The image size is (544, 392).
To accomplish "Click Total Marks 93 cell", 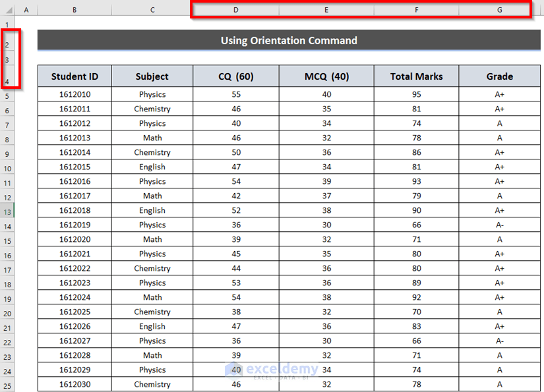I will [x=416, y=181].
